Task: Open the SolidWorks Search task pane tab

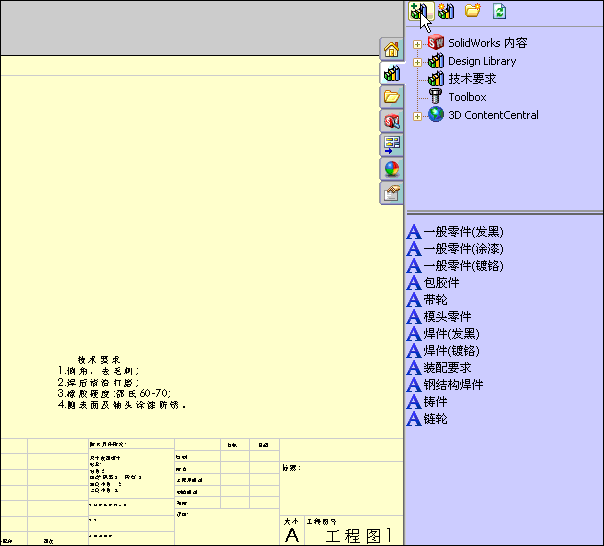Action: point(391,121)
